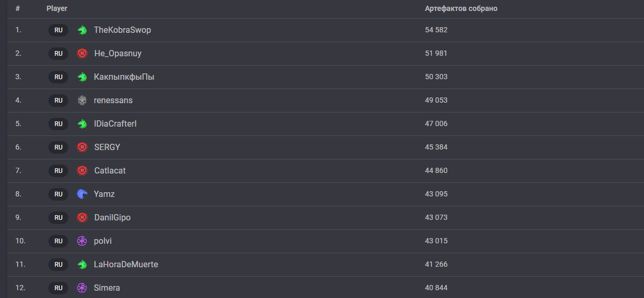The image size is (644, 298).
Task: Click the red emblem next to DanilGipo
Action: click(x=82, y=218)
